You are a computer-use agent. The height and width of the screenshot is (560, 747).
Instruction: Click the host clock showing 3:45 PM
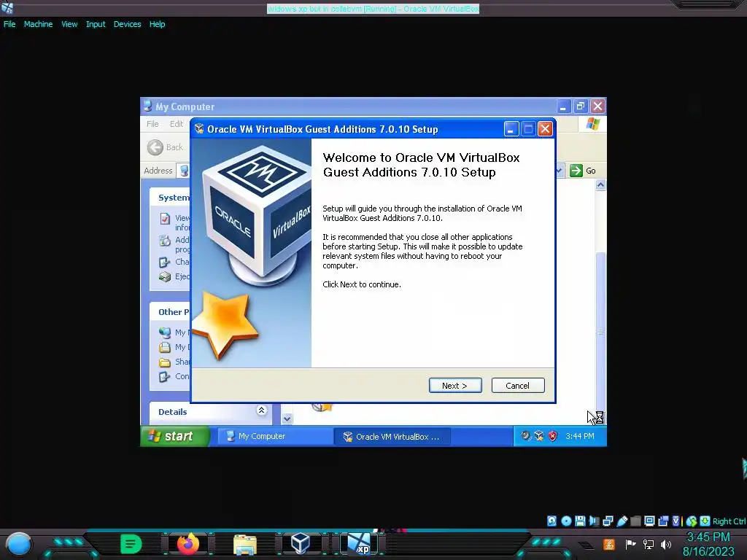pos(708,537)
